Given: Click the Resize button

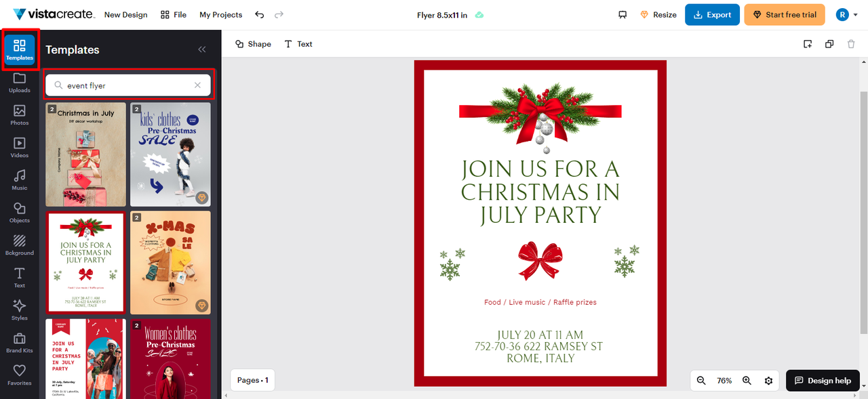Looking at the screenshot, I should coord(658,15).
